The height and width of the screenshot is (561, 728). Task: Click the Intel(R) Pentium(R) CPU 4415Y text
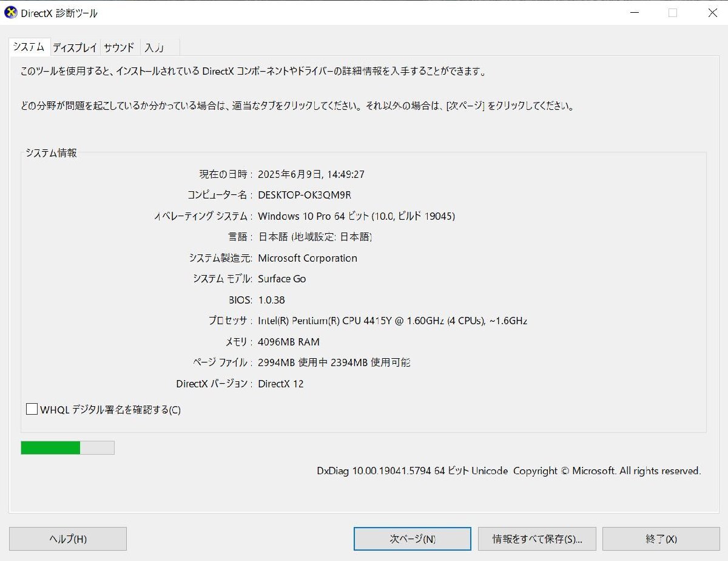coord(393,321)
